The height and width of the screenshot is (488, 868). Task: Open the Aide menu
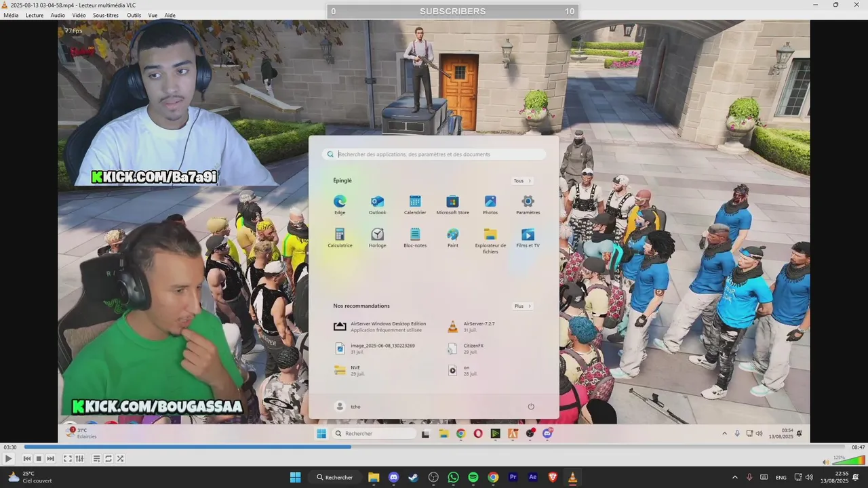pos(170,15)
